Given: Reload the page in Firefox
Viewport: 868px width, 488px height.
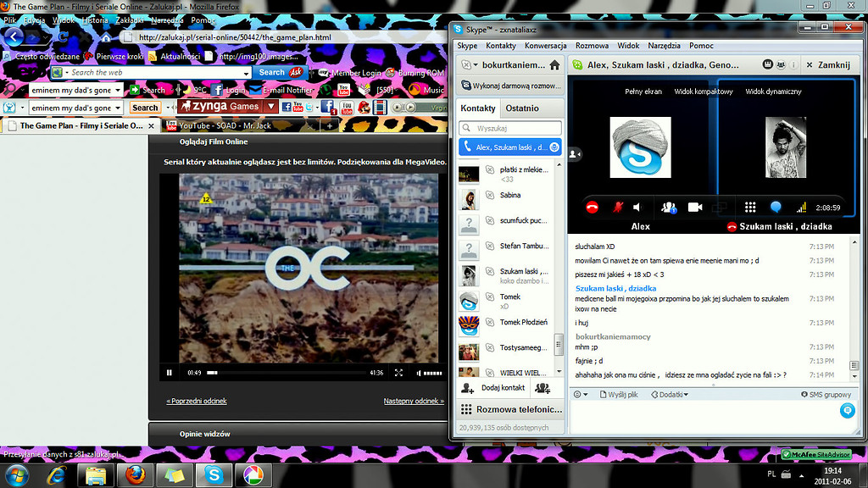Looking at the screenshot, I should point(63,37).
